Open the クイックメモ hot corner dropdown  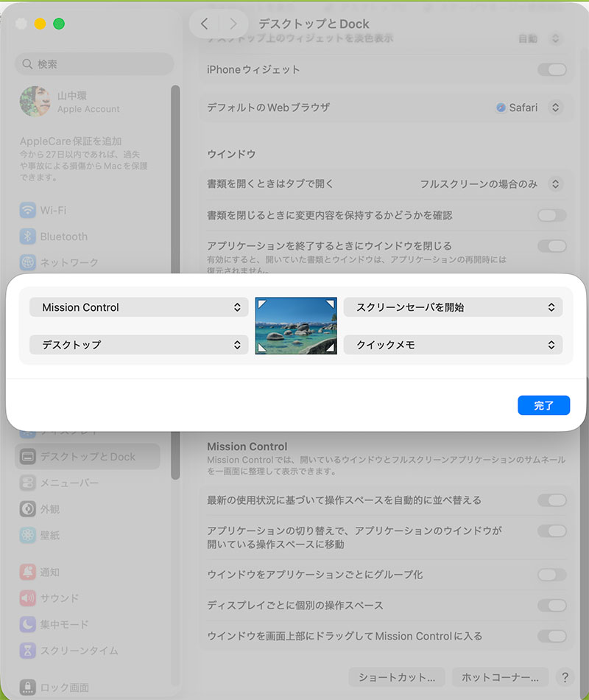point(453,344)
